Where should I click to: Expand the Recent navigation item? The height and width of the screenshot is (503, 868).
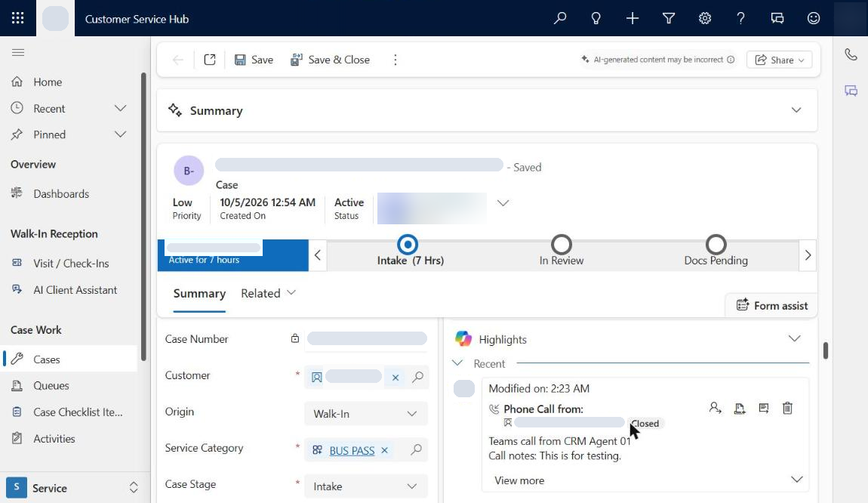(120, 109)
